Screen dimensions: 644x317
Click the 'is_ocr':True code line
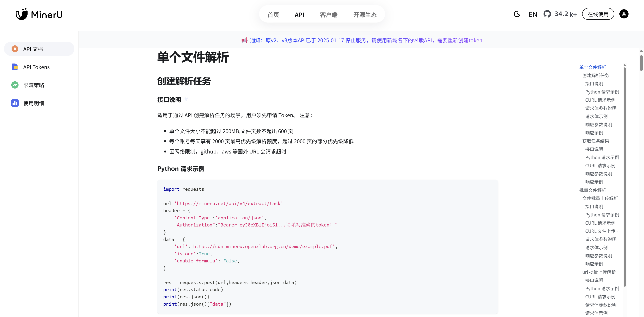tap(193, 254)
